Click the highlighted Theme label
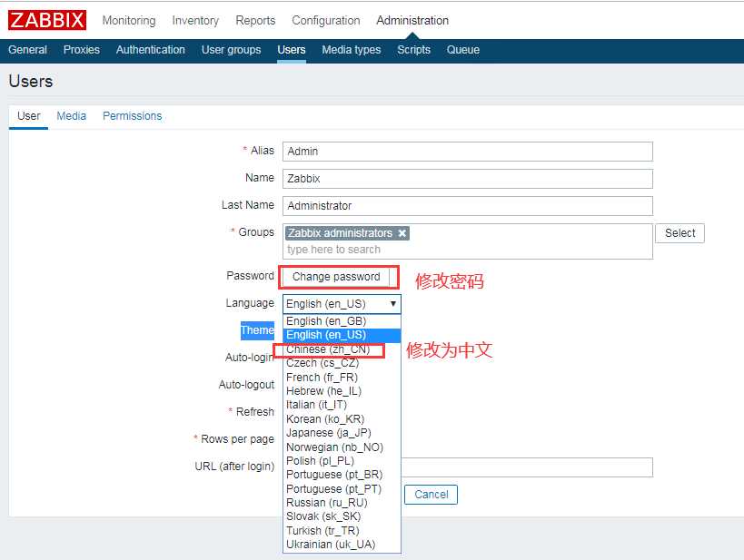The width and height of the screenshot is (744, 560). coord(257,330)
